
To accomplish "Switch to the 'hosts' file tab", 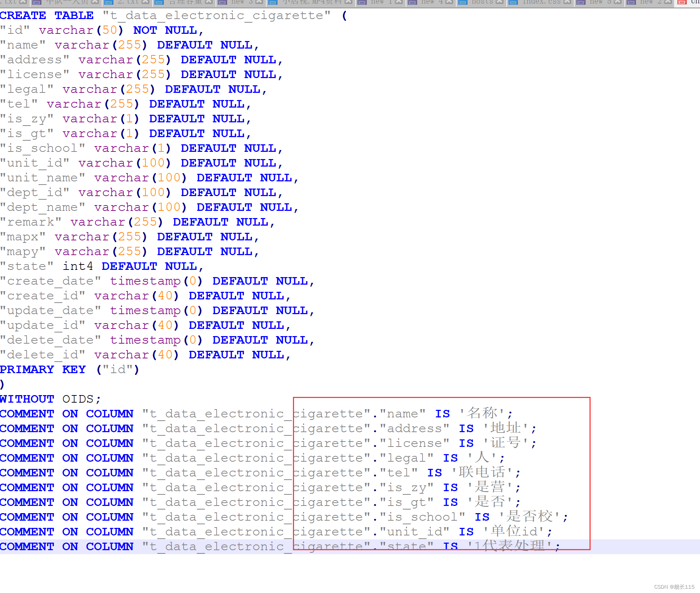I will point(483,2).
